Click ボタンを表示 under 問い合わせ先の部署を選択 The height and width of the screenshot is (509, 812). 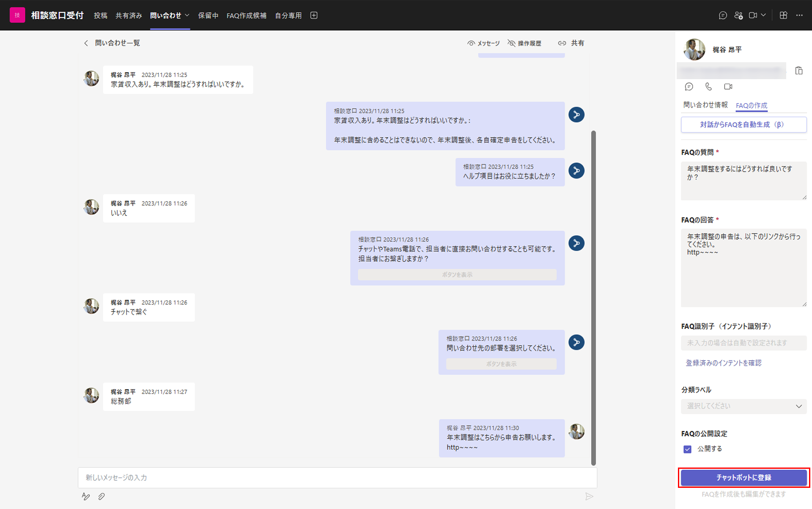[501, 364]
